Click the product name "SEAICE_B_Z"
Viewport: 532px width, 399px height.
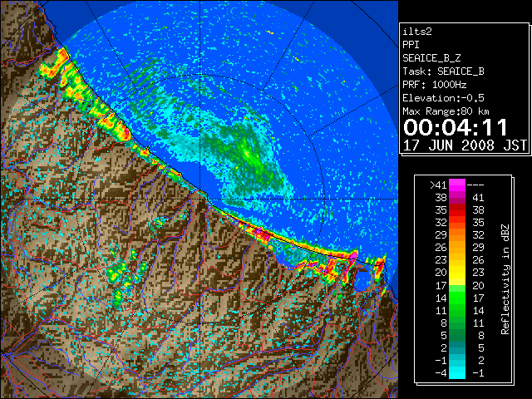click(431, 58)
